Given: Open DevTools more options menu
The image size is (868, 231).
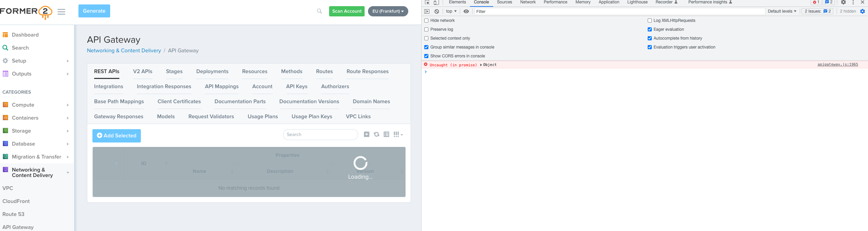Looking at the screenshot, I should pos(853,2).
